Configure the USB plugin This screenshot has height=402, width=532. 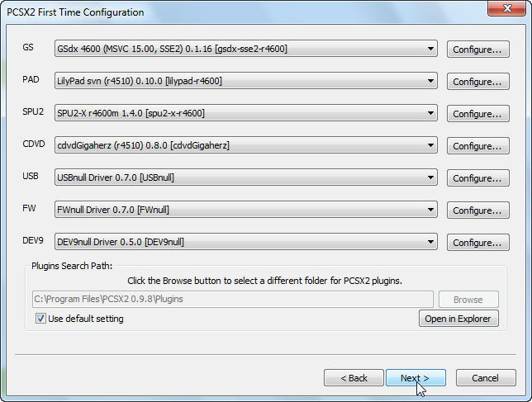click(x=477, y=178)
